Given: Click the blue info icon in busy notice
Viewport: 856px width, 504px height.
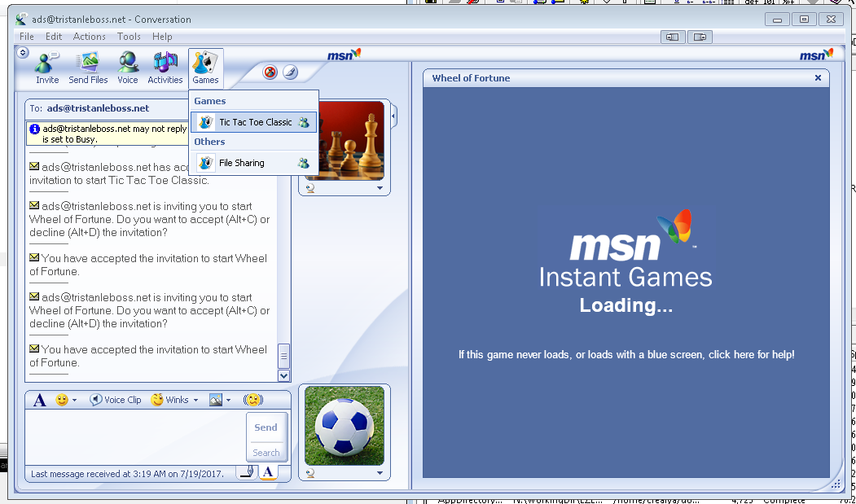Looking at the screenshot, I should click(x=34, y=129).
